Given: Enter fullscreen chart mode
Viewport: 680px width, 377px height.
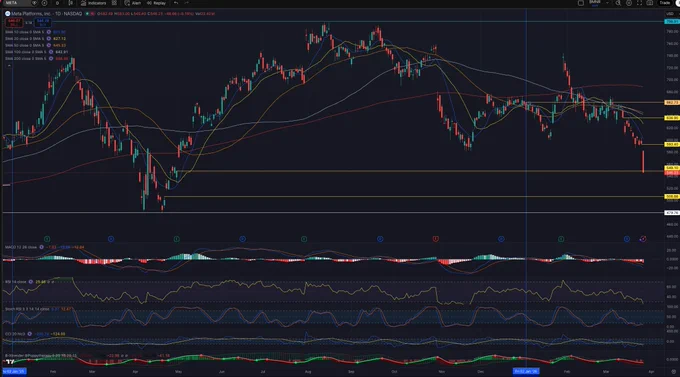Looking at the screenshot, I should tap(639, 3).
